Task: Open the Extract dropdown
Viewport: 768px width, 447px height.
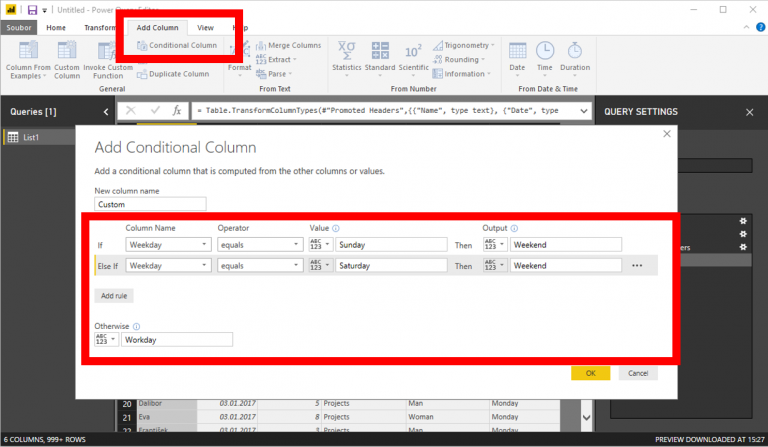Action: pyautogui.click(x=276, y=59)
